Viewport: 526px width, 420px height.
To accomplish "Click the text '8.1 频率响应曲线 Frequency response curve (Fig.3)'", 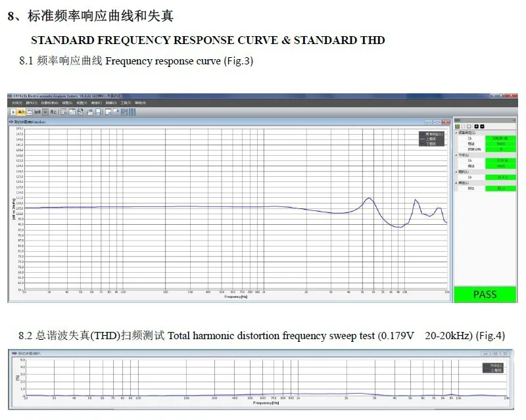I will coord(136,61).
